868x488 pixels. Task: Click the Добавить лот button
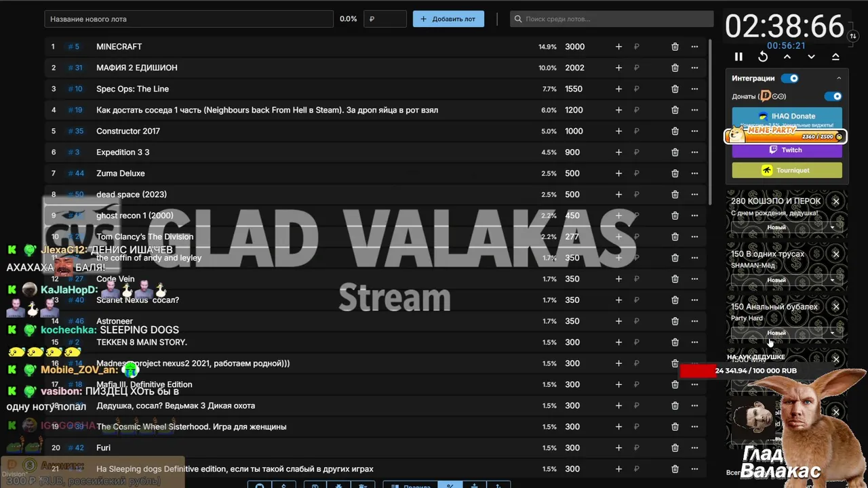pos(448,19)
